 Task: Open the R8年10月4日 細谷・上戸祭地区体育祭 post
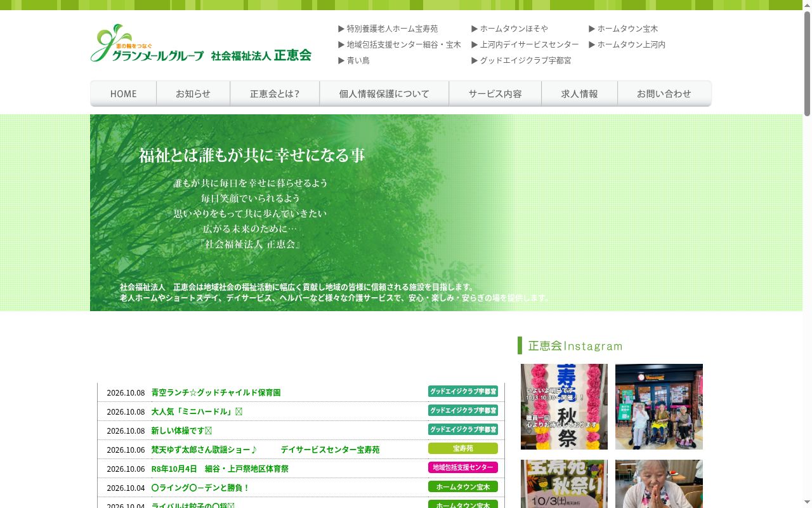(219, 469)
